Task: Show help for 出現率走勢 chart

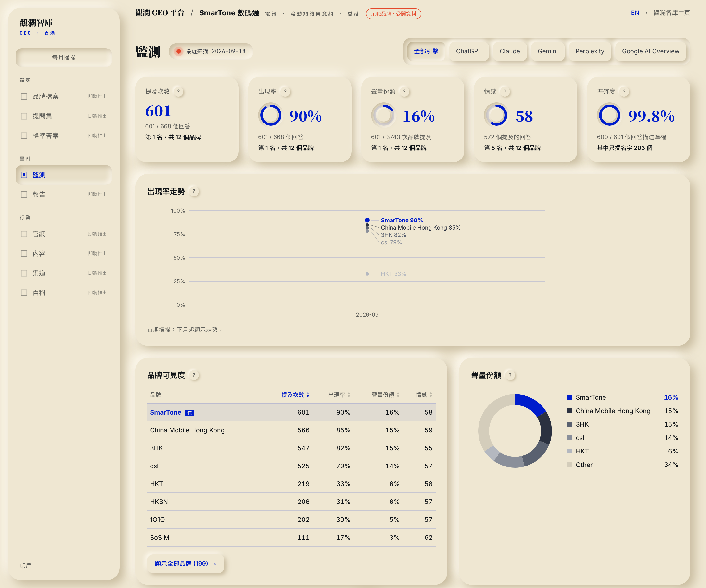Action: [194, 192]
